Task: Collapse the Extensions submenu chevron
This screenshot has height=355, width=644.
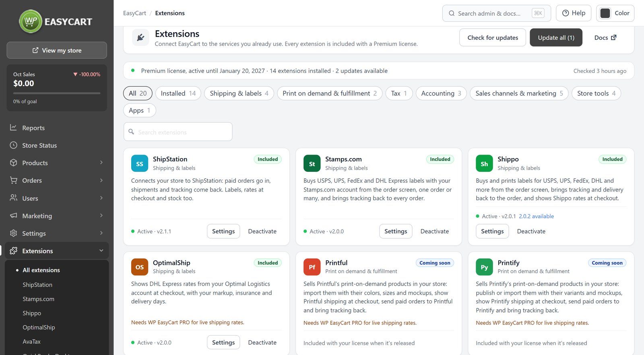Action: (101, 251)
